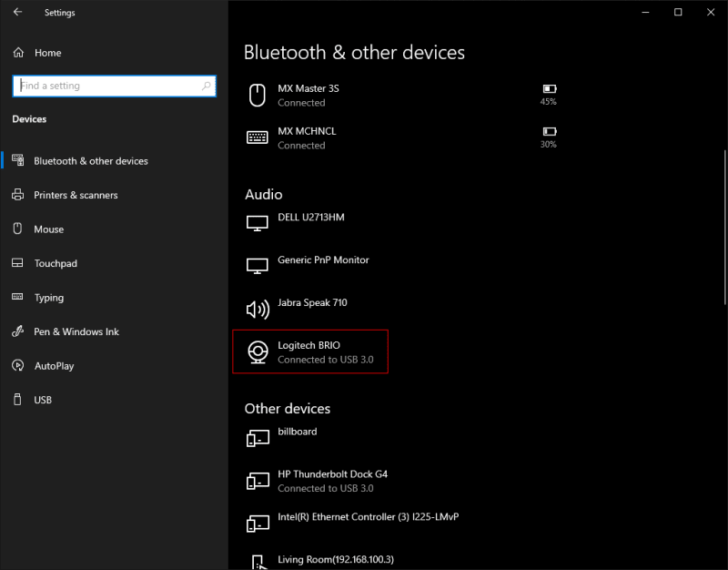Select HP Thunderbolt Dock G4 name
Viewport: 728px width, 570px height.
click(332, 473)
